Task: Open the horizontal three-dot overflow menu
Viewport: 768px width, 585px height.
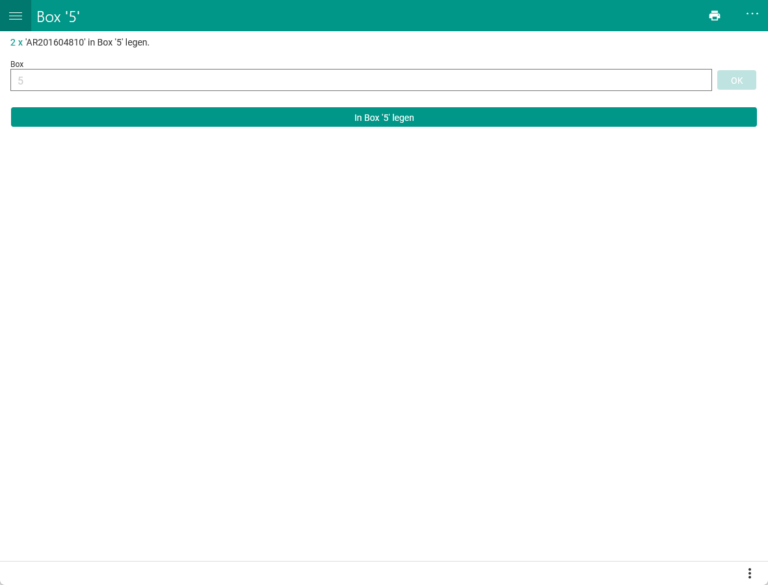Action: pos(752,14)
